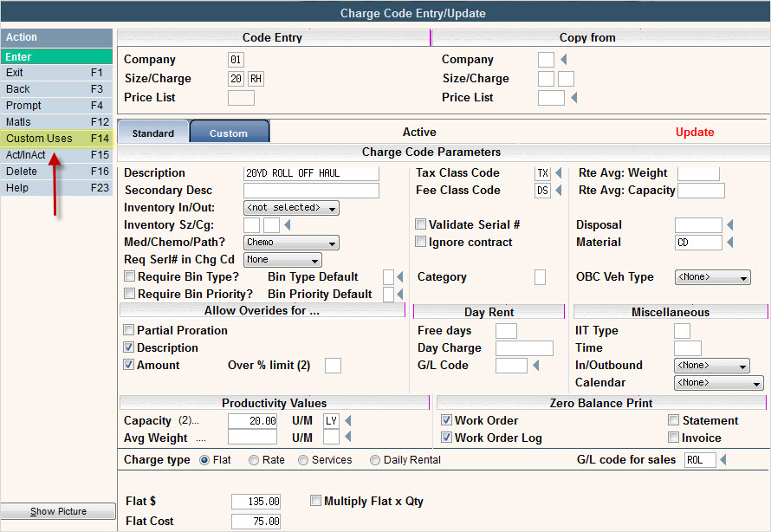Viewport: 771px width, 532px height.
Task: Uncheck the Description override checkbox
Action: coord(128,347)
